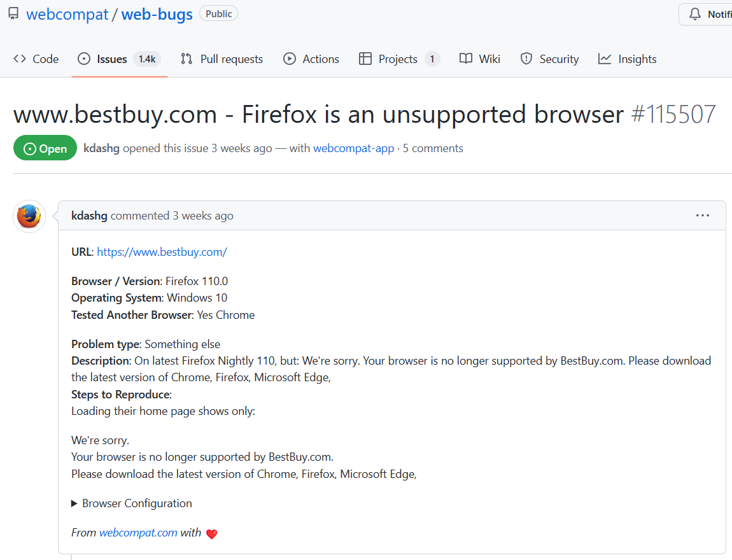Open the Projects tab
Viewport: 732px width, 560px height.
[x=398, y=59]
